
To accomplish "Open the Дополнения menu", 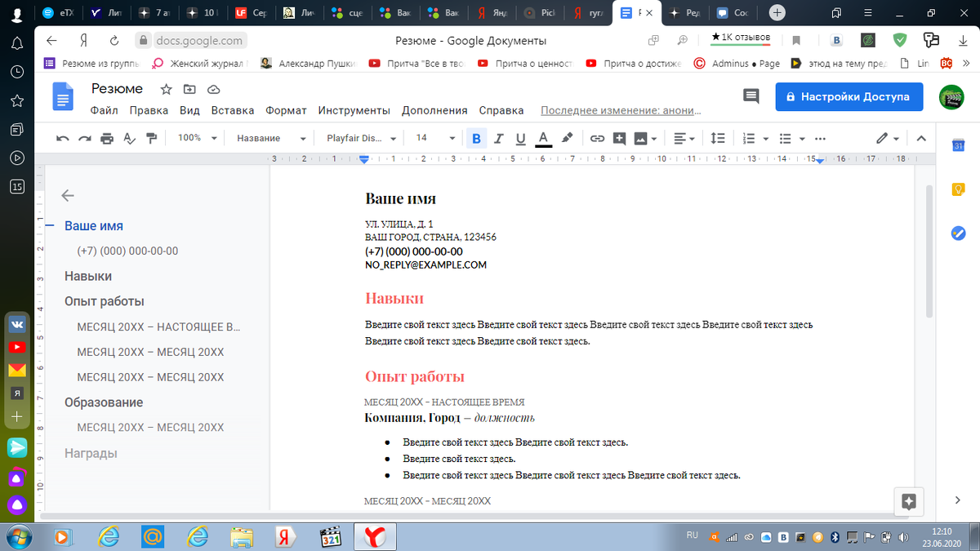I will (434, 110).
